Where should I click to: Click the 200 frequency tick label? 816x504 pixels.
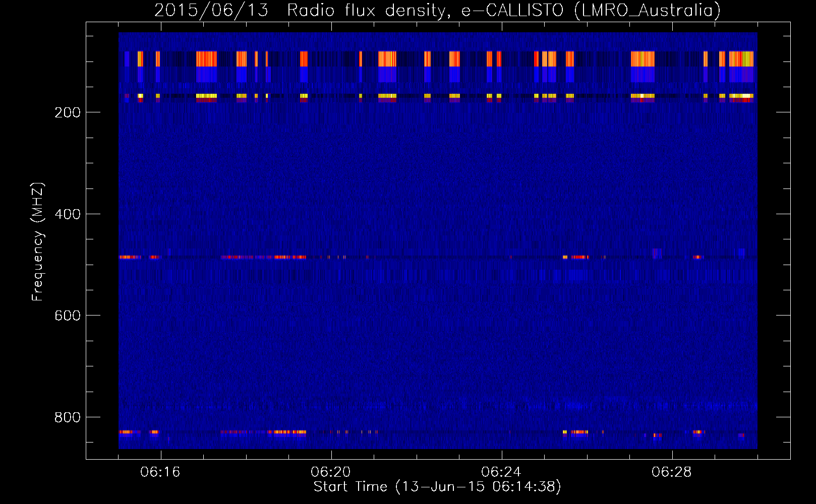tap(68, 112)
